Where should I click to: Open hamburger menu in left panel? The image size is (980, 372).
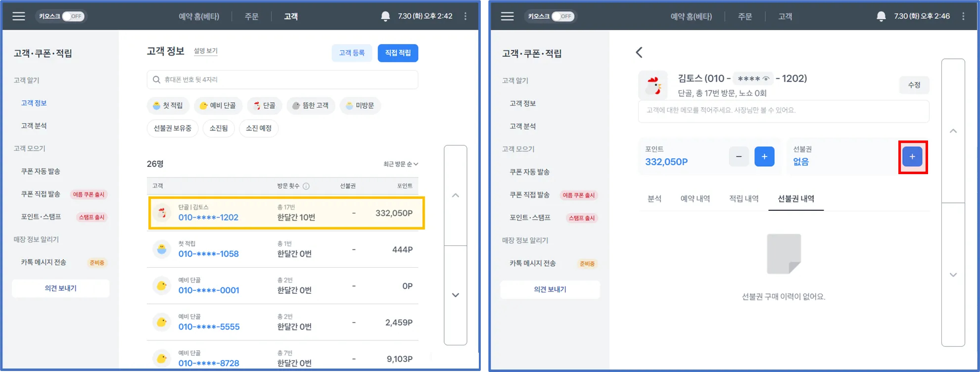(x=19, y=16)
